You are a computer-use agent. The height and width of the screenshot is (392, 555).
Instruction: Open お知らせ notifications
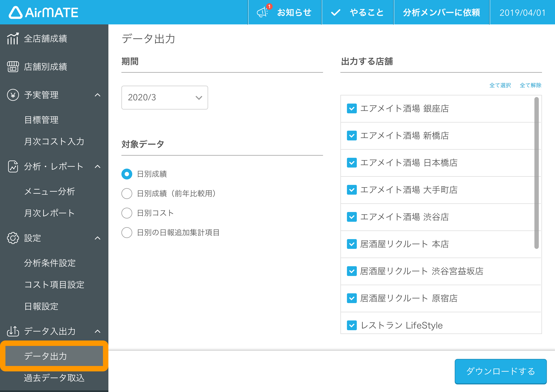285,12
